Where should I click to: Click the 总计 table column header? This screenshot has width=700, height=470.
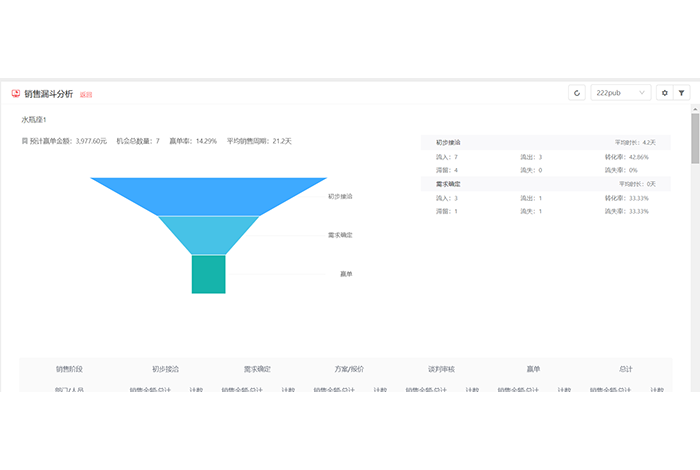pyautogui.click(x=625, y=369)
